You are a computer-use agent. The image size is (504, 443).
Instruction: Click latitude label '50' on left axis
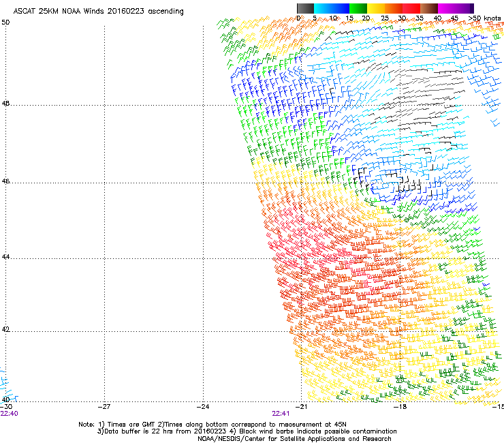5,22
